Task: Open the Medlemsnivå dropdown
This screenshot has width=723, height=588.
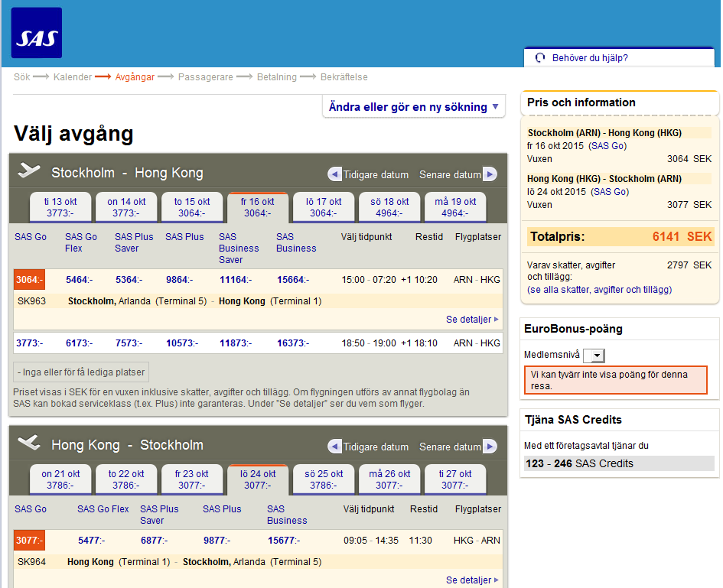Action: click(x=594, y=356)
